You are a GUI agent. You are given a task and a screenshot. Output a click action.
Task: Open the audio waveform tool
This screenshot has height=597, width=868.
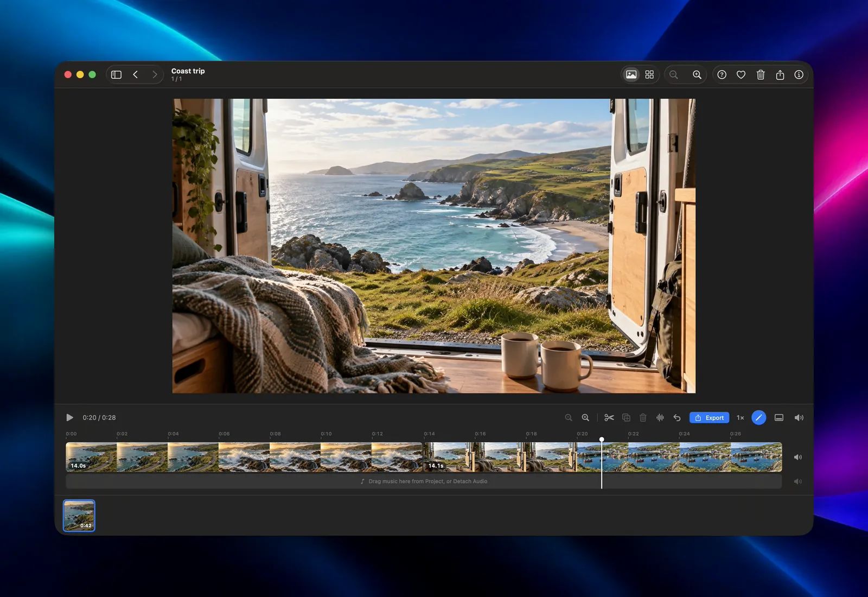(x=660, y=417)
